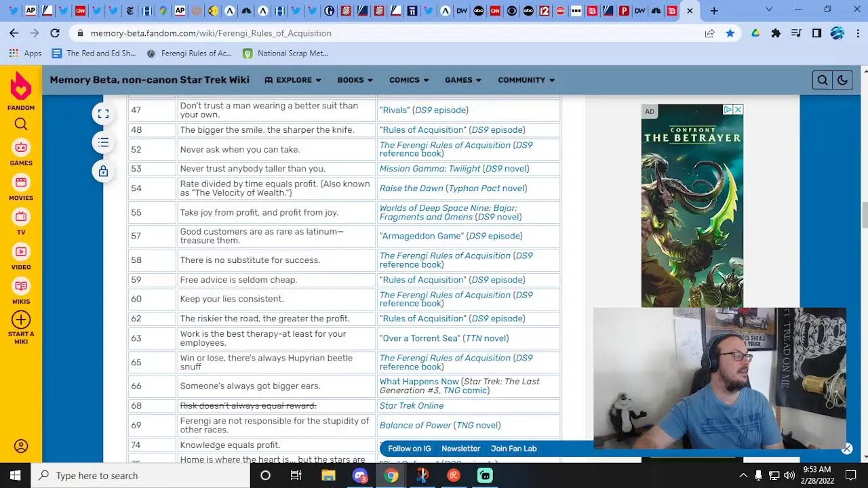Open the Apps bookmarks shortcut

click(x=26, y=53)
